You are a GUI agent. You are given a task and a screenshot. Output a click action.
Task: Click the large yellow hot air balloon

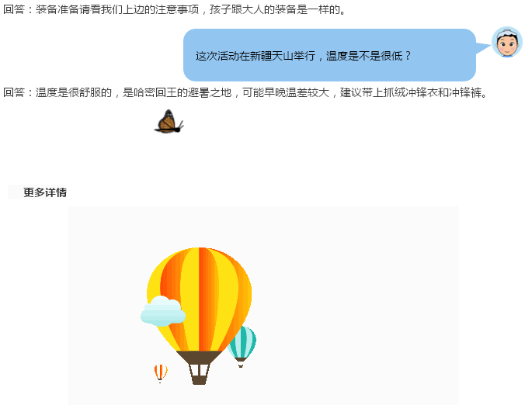pos(199,315)
